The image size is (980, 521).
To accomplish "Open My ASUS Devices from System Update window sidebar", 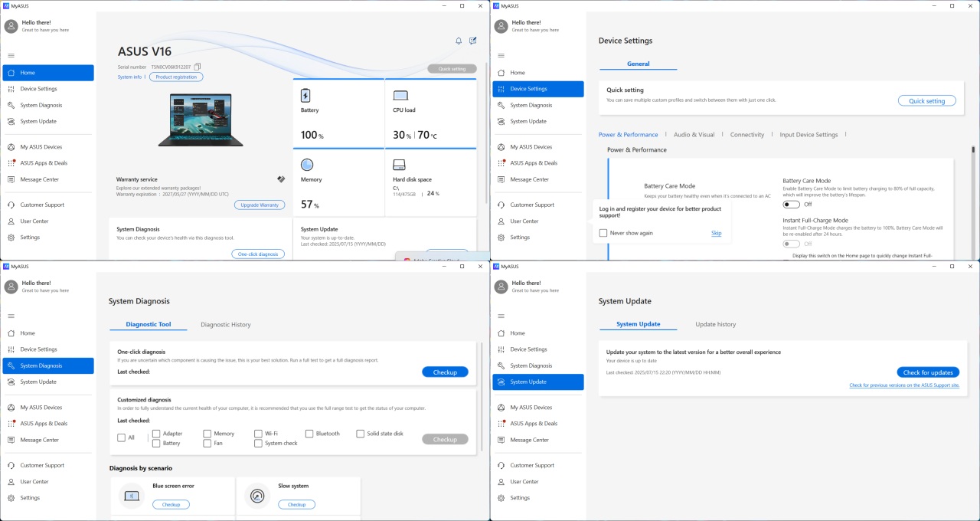I will click(538, 408).
